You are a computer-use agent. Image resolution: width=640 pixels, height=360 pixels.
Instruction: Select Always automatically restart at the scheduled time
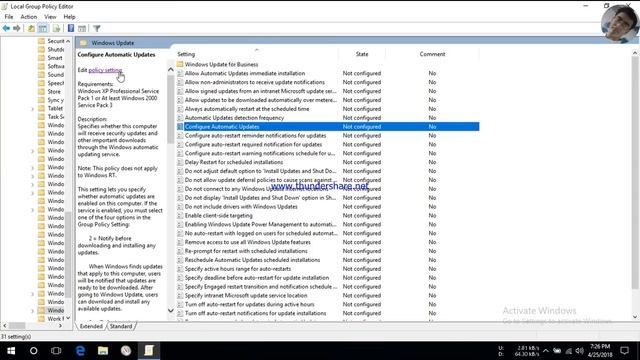(247, 109)
